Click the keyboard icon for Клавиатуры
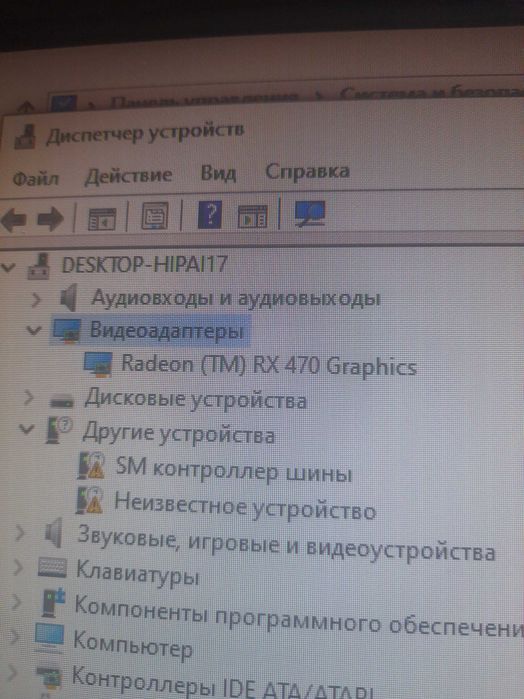The width and height of the screenshot is (524, 699). (52, 568)
